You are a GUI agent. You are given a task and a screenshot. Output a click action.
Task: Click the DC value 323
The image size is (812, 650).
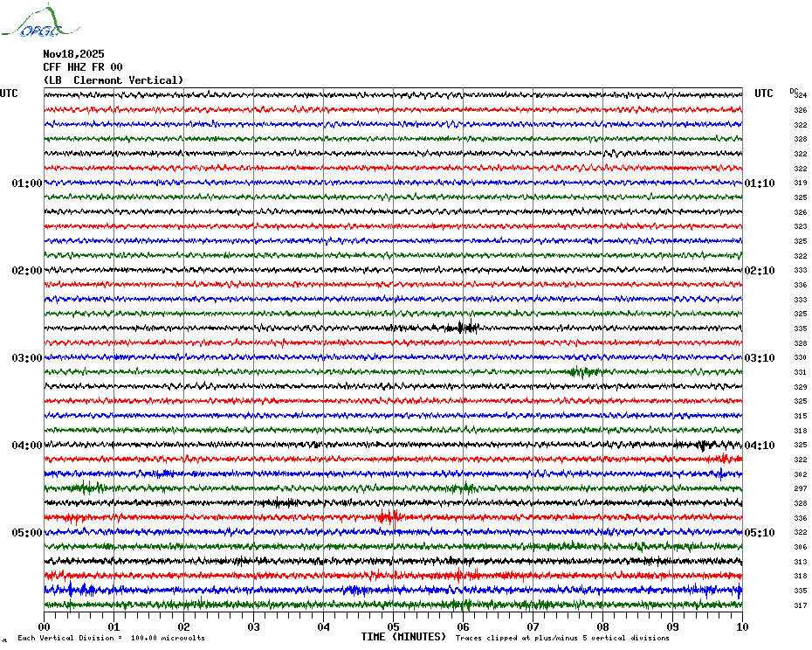coord(801,226)
